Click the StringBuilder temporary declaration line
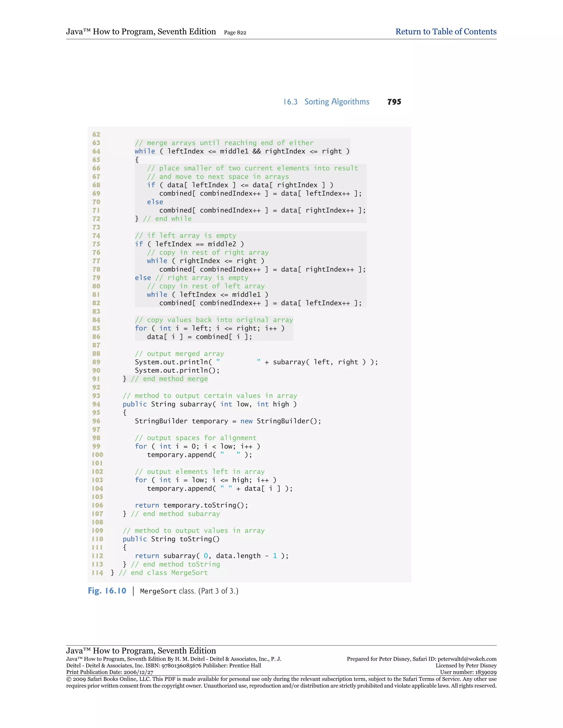 [x=228, y=421]
